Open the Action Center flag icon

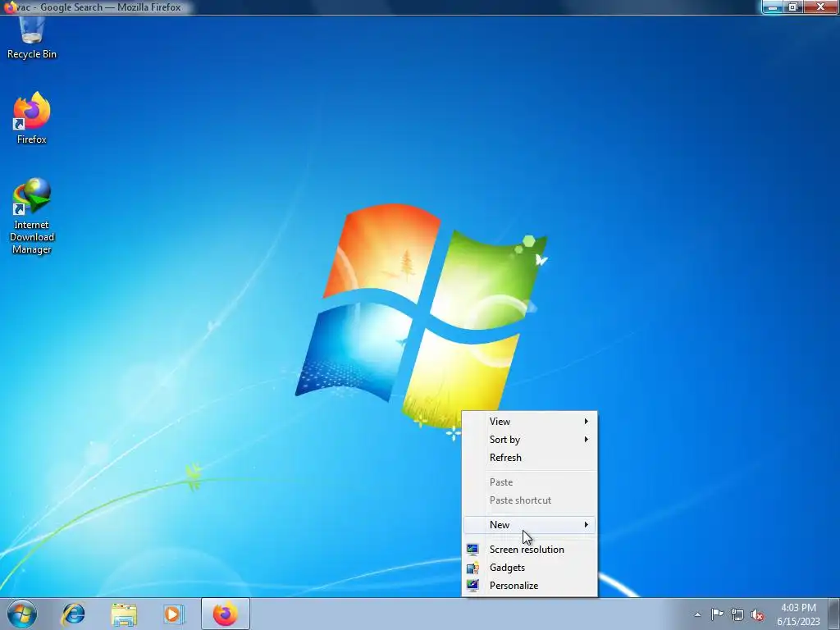717,614
